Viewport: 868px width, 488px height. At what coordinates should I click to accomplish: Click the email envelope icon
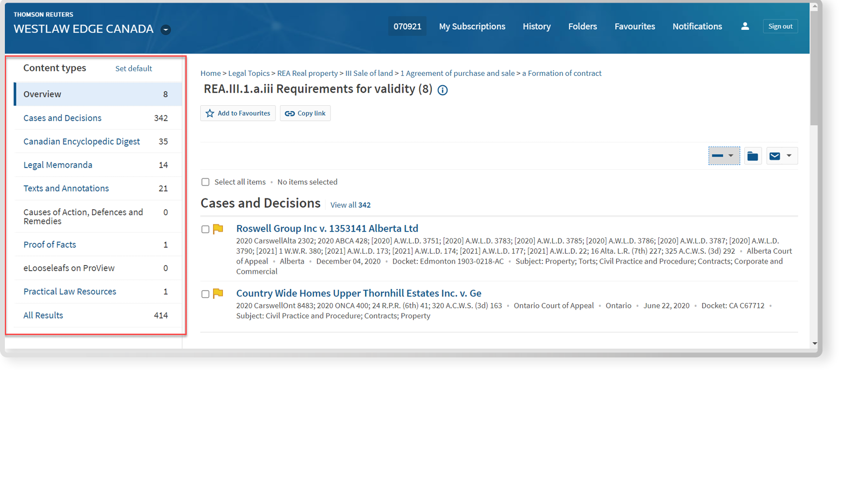click(775, 156)
